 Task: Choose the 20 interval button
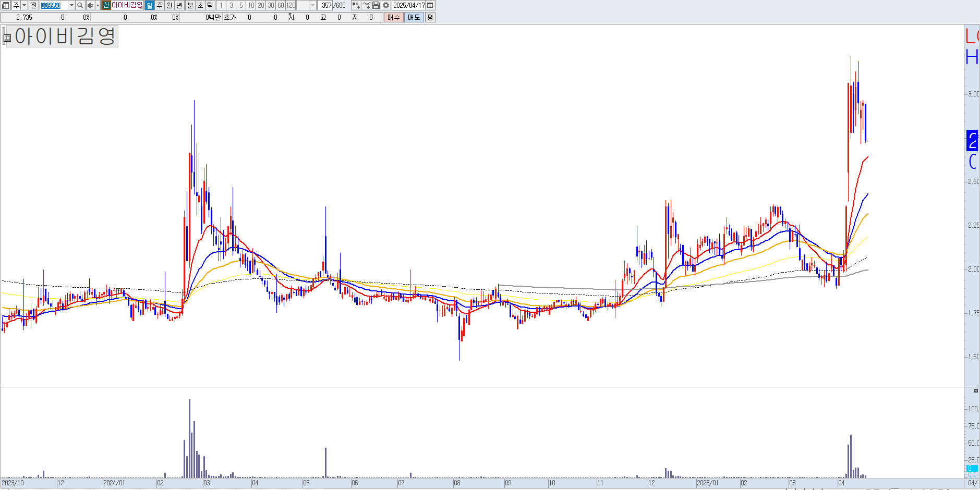tap(261, 5)
